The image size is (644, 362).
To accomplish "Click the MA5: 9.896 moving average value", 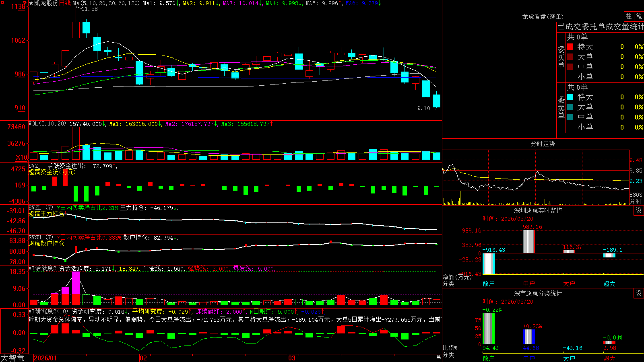I will click(x=324, y=3).
